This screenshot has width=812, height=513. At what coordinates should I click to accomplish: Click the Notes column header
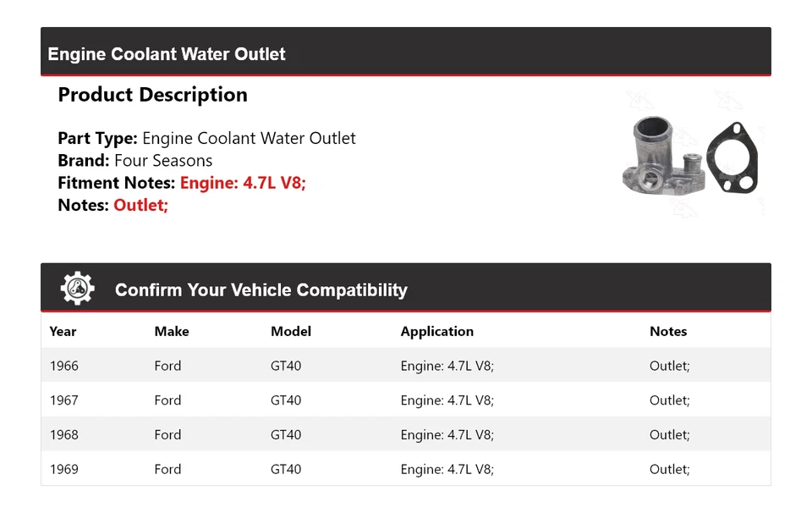point(668,331)
